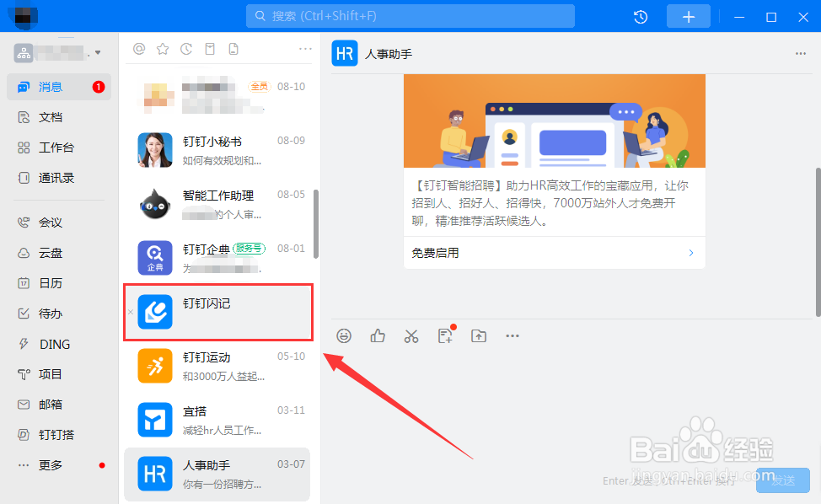Open the 钉钉搭 section
821x504 pixels.
click(x=59, y=435)
